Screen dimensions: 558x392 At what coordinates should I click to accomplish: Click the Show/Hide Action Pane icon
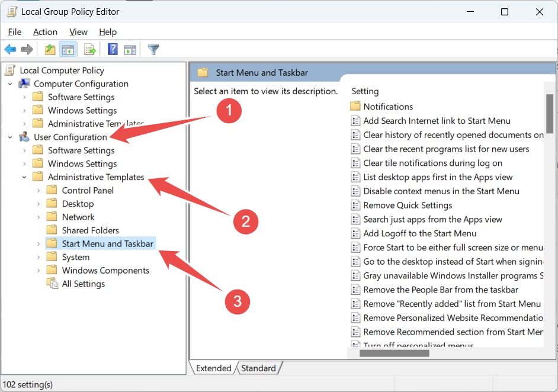(x=130, y=49)
